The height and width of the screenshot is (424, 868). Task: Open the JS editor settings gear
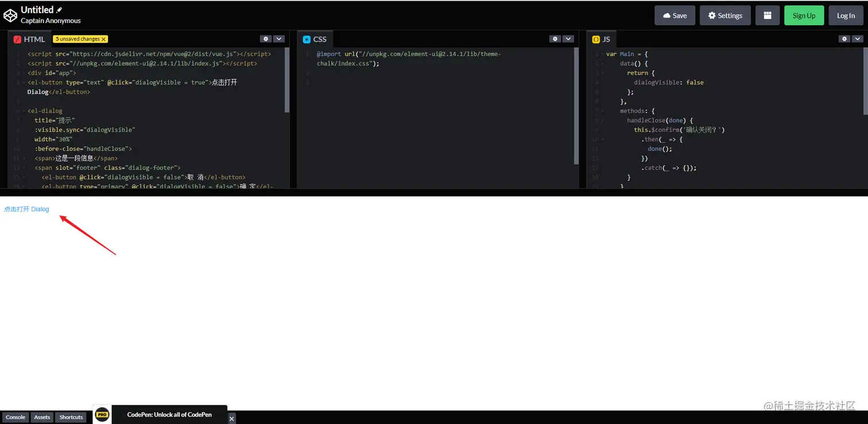coord(844,39)
